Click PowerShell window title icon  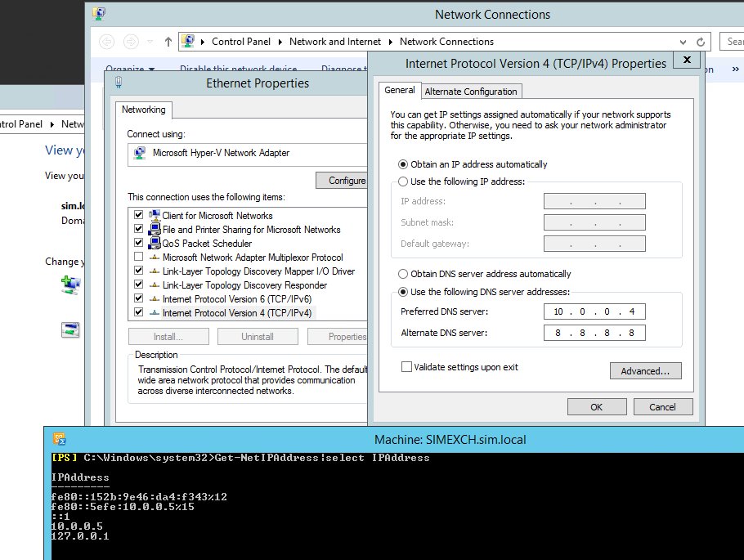[60, 439]
